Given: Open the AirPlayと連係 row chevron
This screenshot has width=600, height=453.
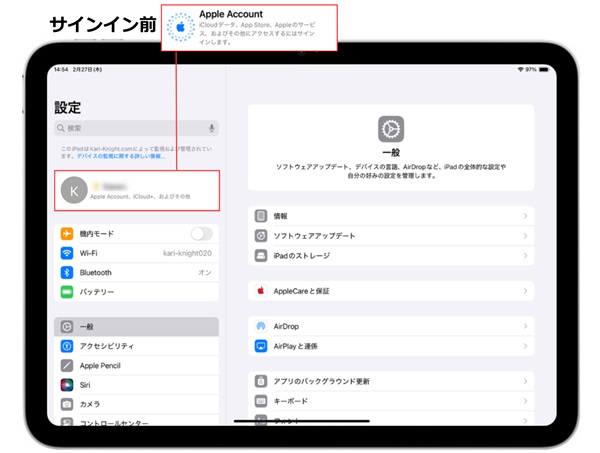Looking at the screenshot, I should click(x=525, y=346).
